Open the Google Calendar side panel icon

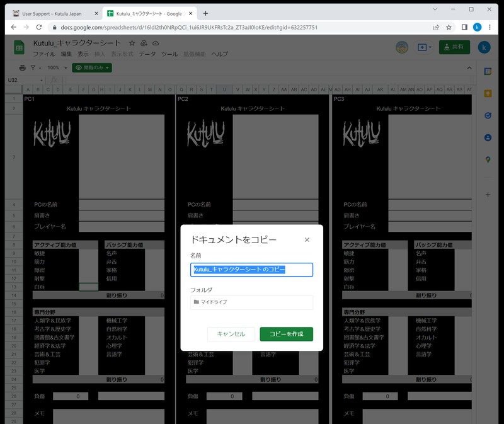pyautogui.click(x=488, y=71)
